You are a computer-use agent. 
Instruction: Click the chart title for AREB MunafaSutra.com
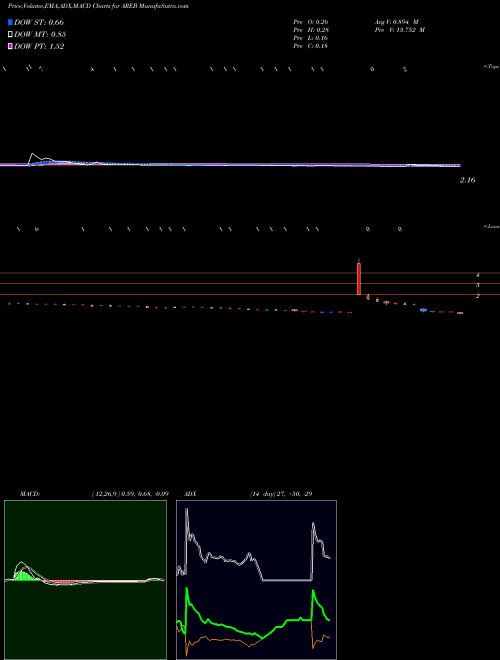tap(98, 6)
